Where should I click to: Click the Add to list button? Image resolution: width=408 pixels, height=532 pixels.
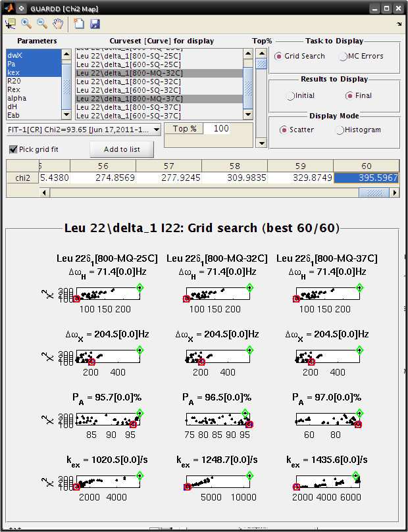tap(122, 149)
